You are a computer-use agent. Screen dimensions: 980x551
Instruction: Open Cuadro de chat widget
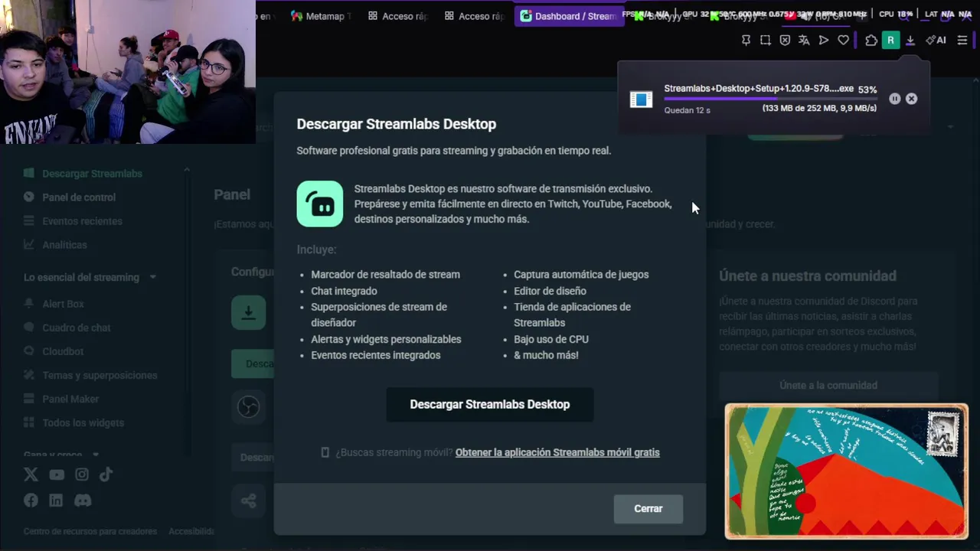click(77, 328)
